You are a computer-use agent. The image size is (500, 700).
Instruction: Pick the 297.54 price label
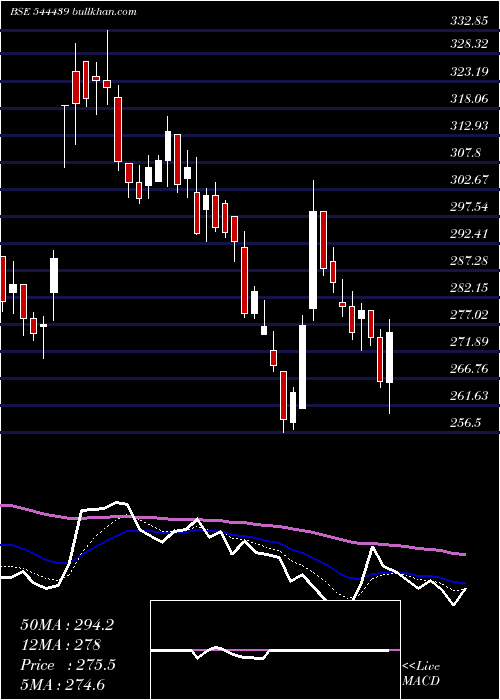pos(469,207)
